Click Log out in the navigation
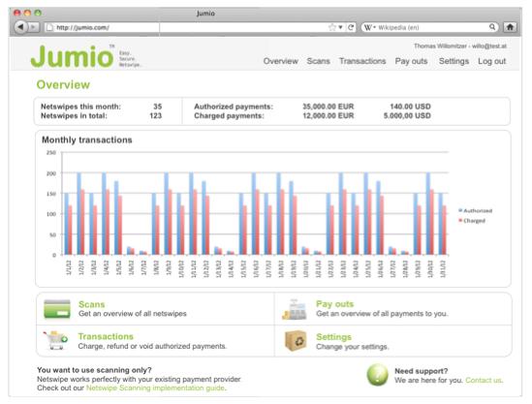 491,61
